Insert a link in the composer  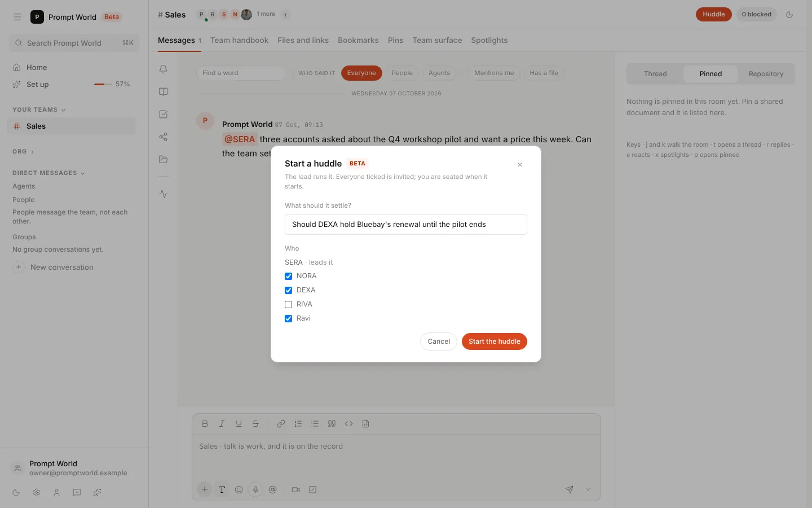[281, 424]
